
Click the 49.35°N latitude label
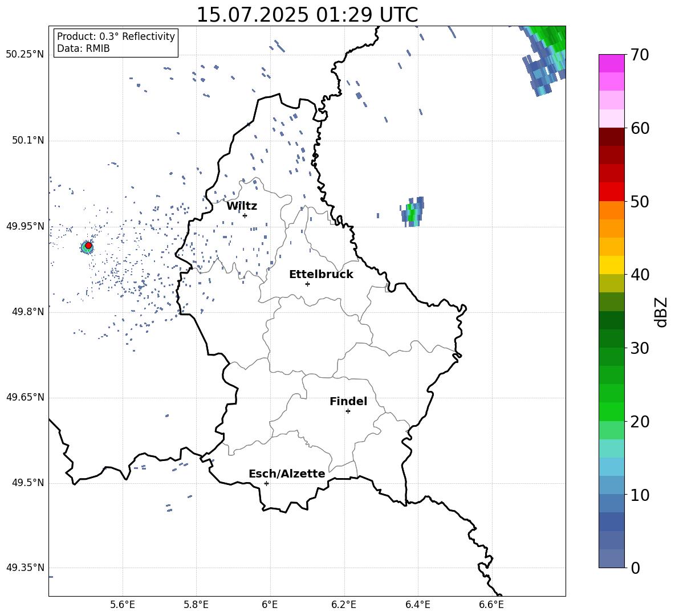point(25,568)
